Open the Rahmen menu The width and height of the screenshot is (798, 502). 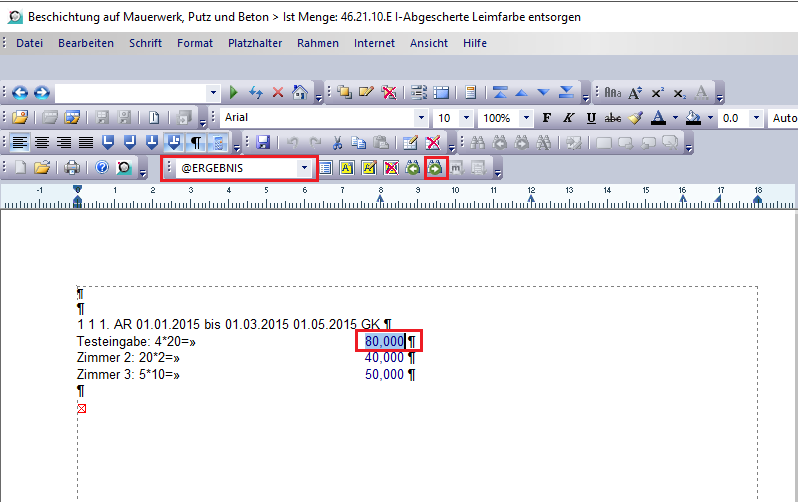pyautogui.click(x=318, y=43)
